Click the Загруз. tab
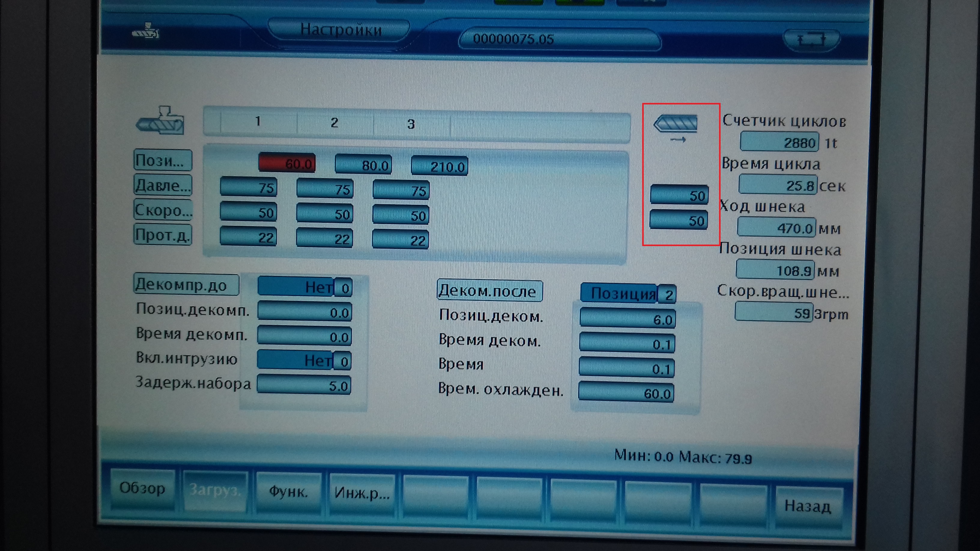Screen dimensions: 980x551 215,491
